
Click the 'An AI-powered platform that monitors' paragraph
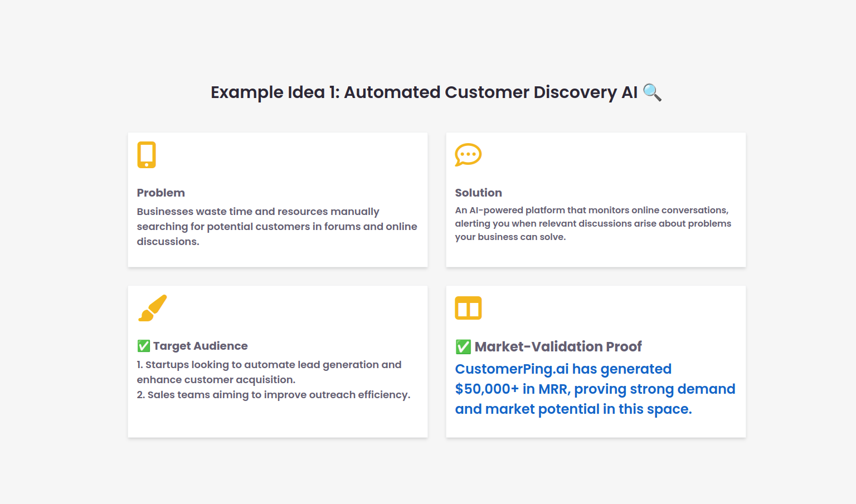point(593,223)
